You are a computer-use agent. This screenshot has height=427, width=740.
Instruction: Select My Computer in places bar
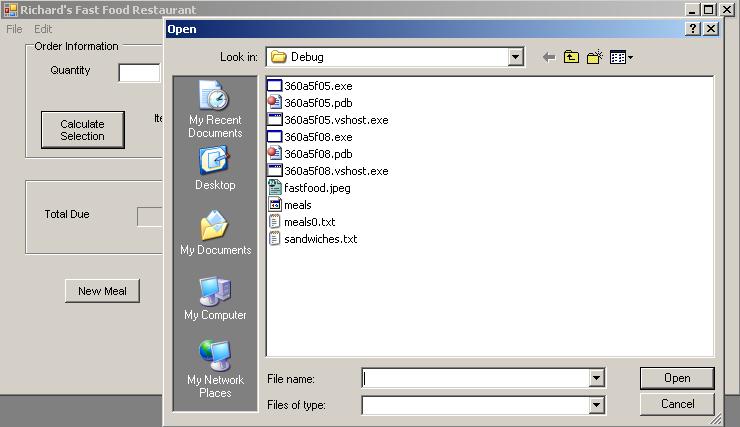[215, 299]
